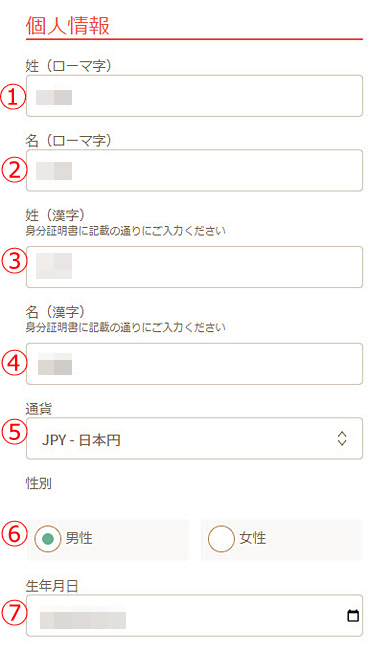Select the 女性 radio button

point(221,539)
